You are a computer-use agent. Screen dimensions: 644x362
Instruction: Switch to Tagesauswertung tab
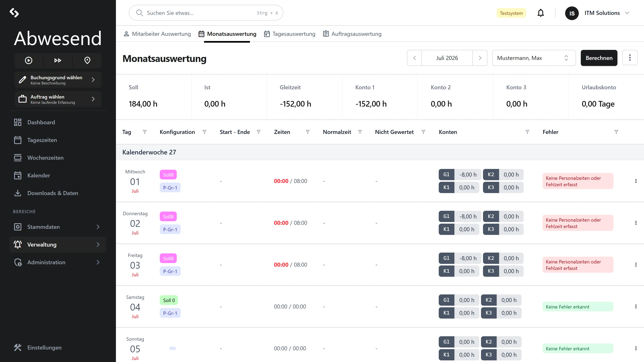click(290, 34)
